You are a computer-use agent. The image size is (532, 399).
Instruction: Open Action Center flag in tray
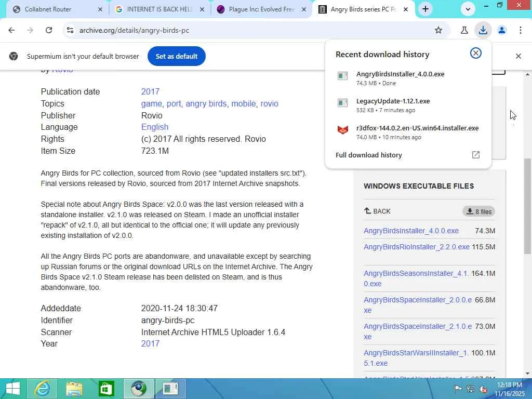pos(458,389)
